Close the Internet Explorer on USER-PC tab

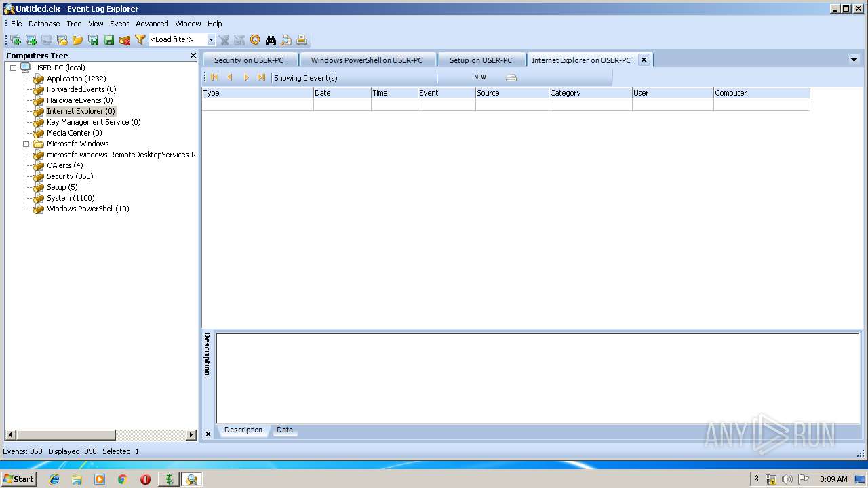tap(644, 60)
